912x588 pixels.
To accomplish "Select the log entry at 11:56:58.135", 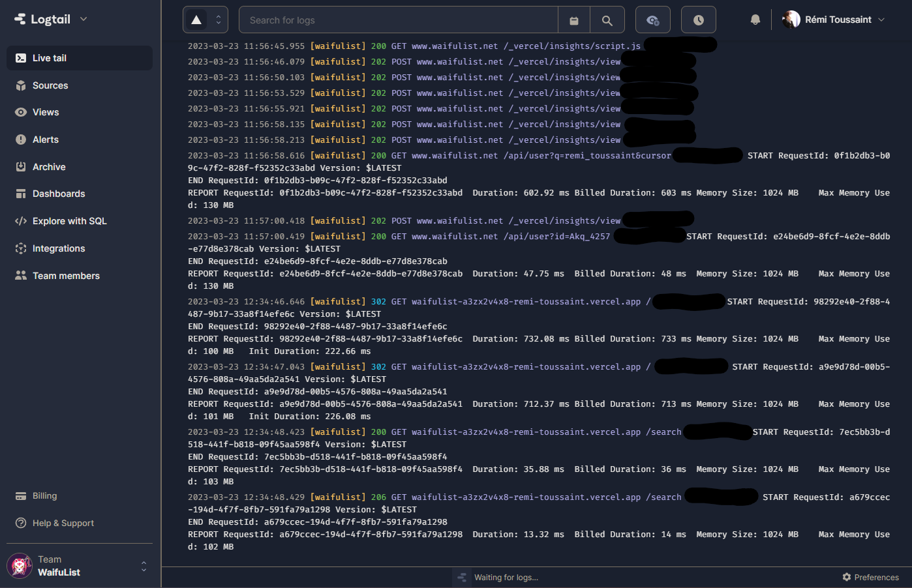I will (x=443, y=125).
